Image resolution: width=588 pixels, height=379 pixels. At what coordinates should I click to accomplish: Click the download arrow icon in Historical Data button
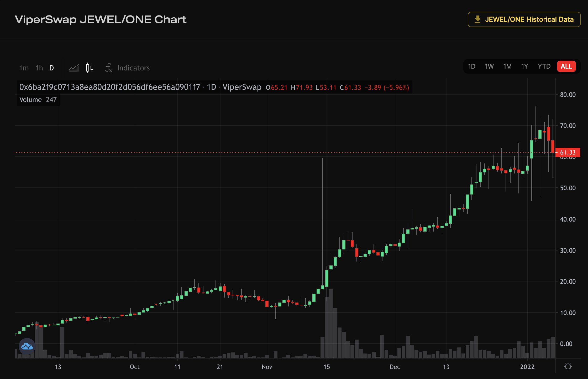tap(477, 19)
